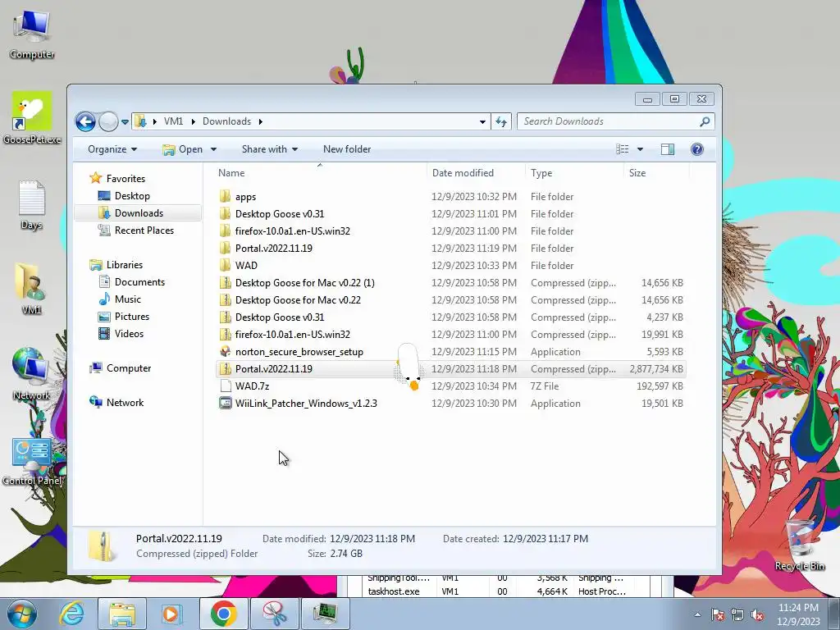Open the dropdown arrow next to Open

213,149
